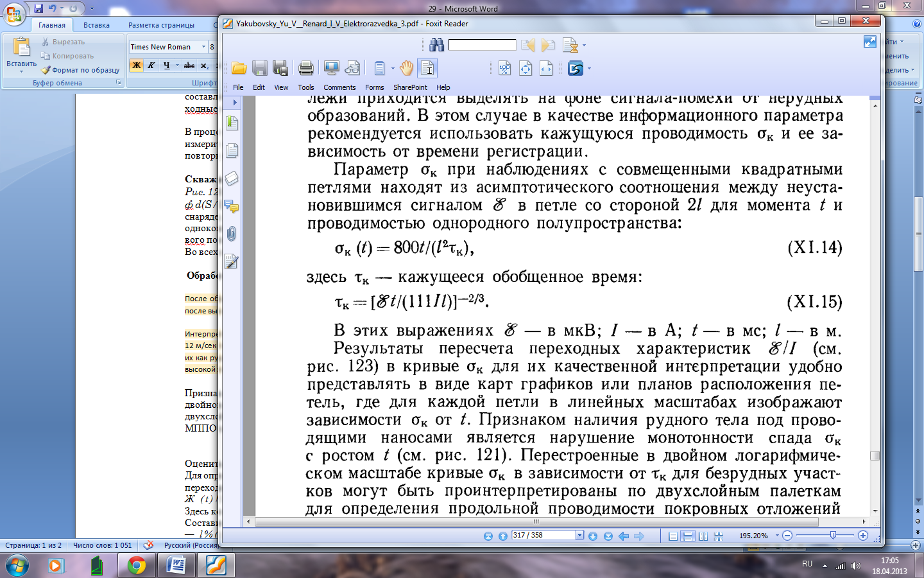924x578 pixels.
Task: Click the page-with-glasses reading icon
Action: (352, 68)
